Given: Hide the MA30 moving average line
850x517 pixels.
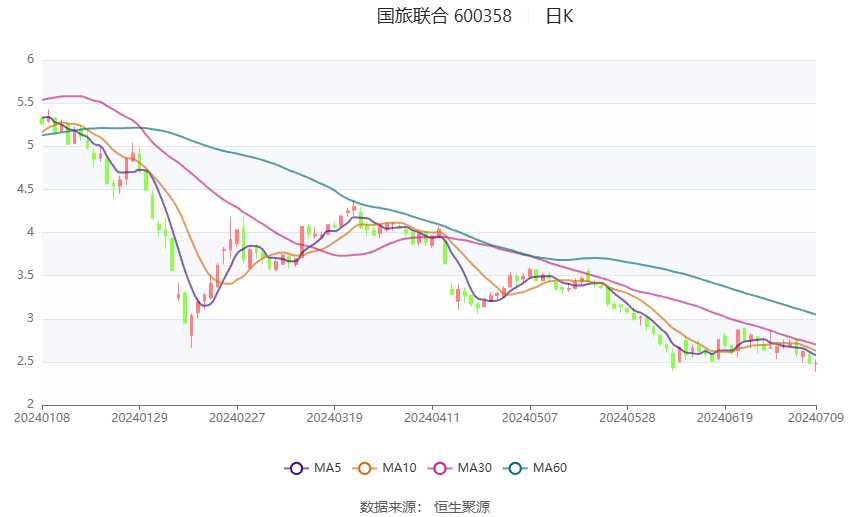Looking at the screenshot, I should [x=460, y=468].
